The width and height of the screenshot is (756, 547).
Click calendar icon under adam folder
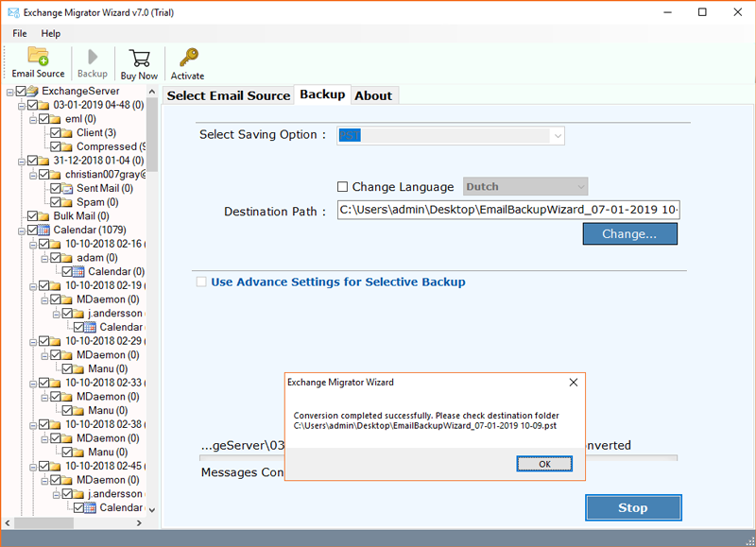[78, 272]
